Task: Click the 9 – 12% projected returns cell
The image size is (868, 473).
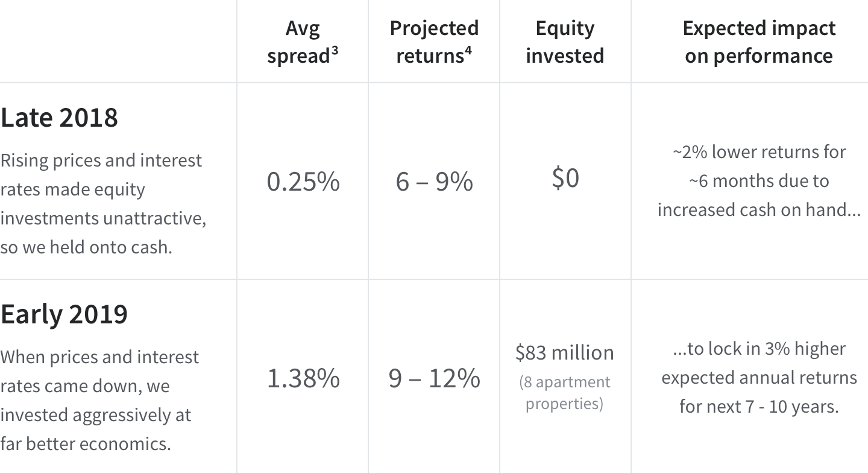Action: click(434, 378)
